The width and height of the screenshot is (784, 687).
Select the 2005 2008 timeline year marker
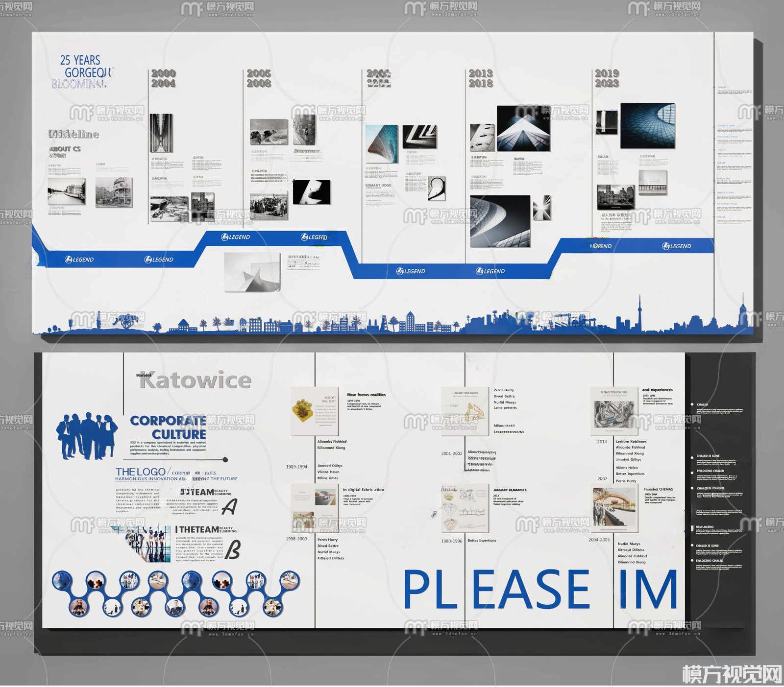(x=259, y=78)
